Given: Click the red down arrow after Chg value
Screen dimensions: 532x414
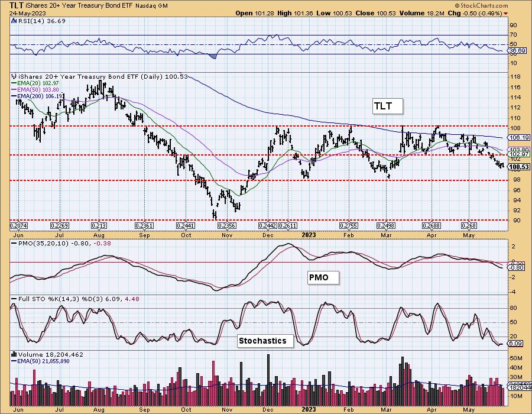Looking at the screenshot, I should click(x=506, y=14).
